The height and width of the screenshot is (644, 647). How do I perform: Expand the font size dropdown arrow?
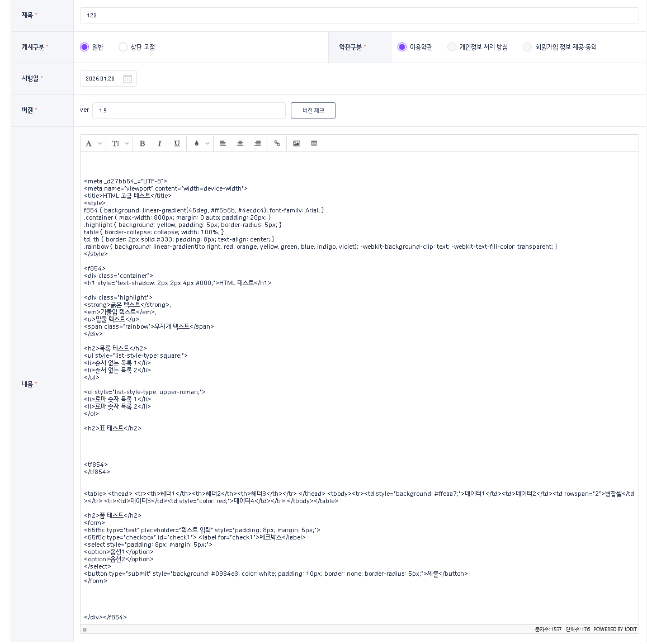(127, 144)
